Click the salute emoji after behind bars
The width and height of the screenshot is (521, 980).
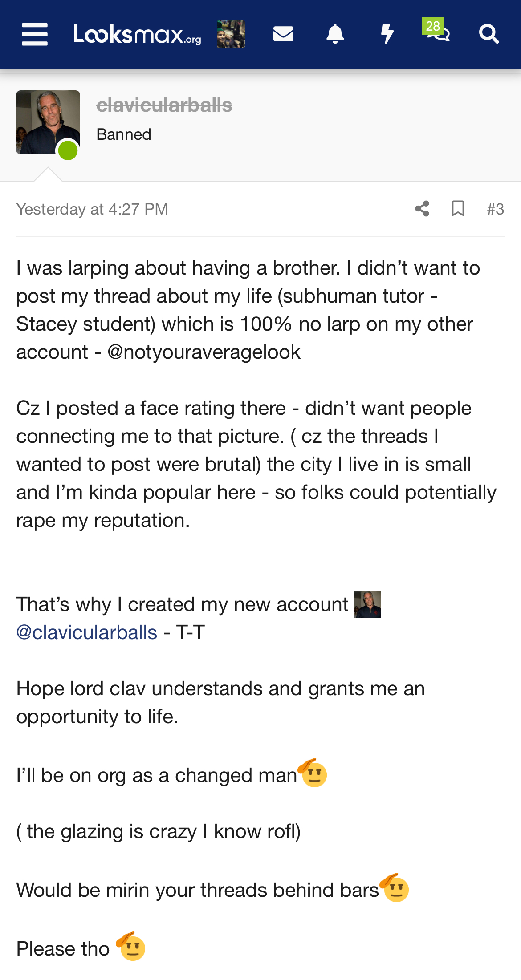tap(395, 888)
